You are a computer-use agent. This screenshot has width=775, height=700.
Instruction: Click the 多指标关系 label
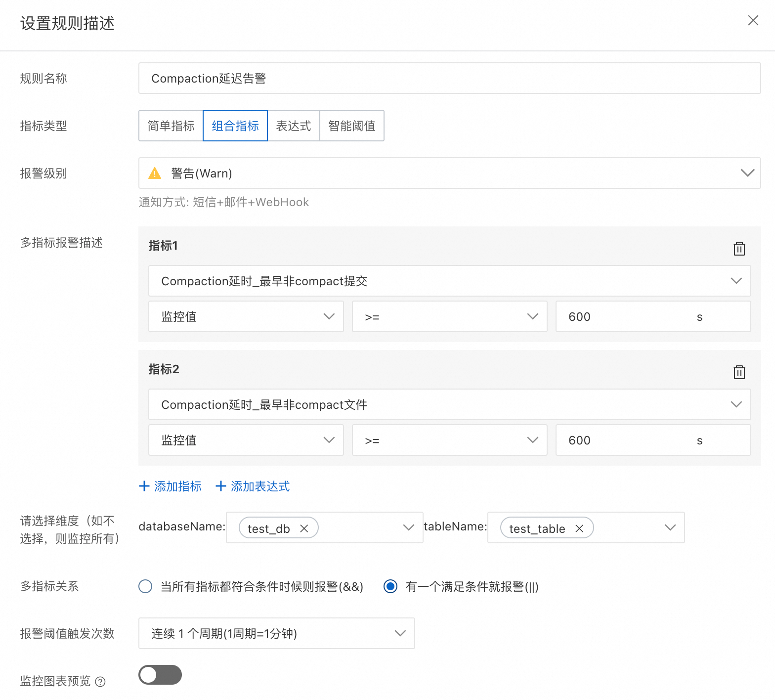tap(49, 586)
